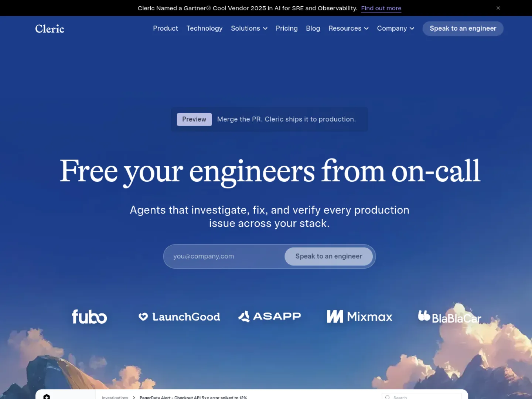This screenshot has height=399, width=532.
Task: Go to the Pricing page
Action: (287, 28)
